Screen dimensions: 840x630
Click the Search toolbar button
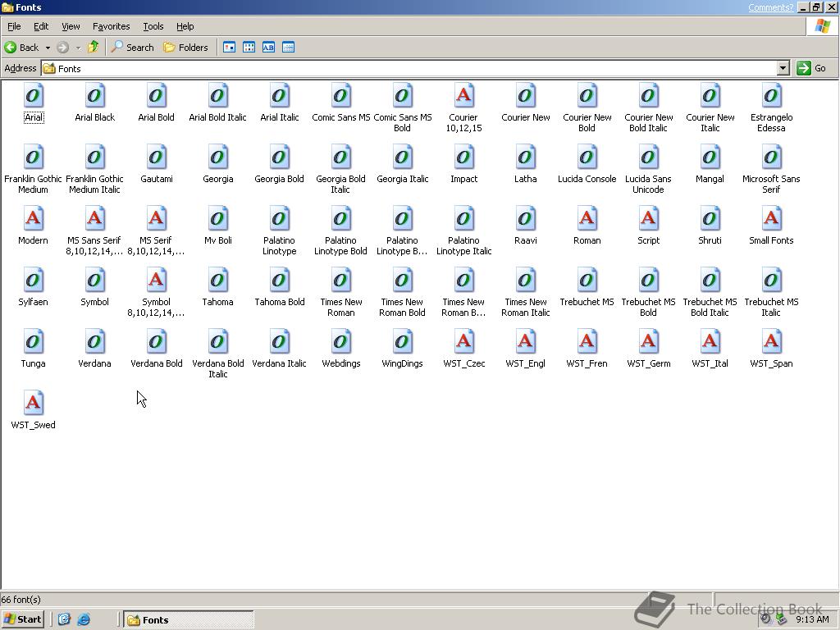click(x=132, y=47)
